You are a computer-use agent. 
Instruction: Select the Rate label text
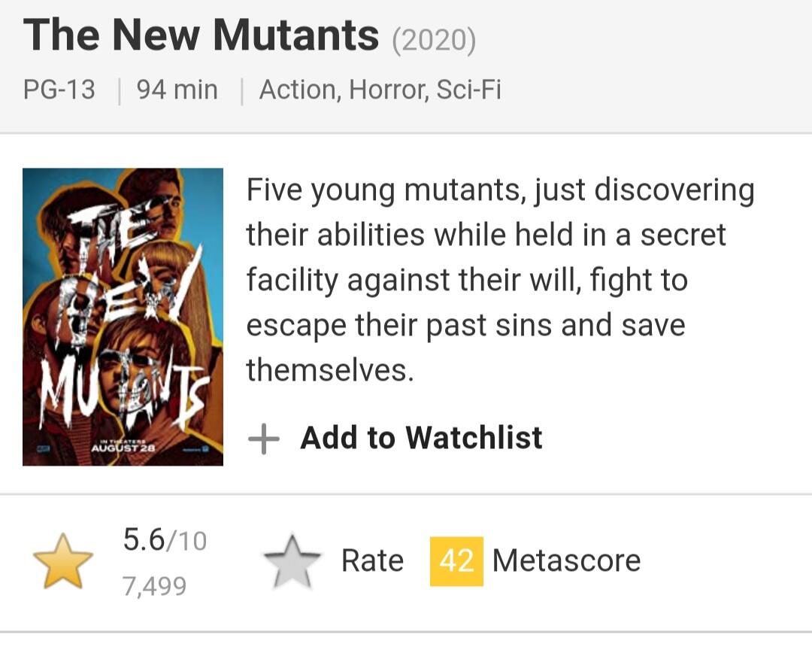click(x=372, y=561)
